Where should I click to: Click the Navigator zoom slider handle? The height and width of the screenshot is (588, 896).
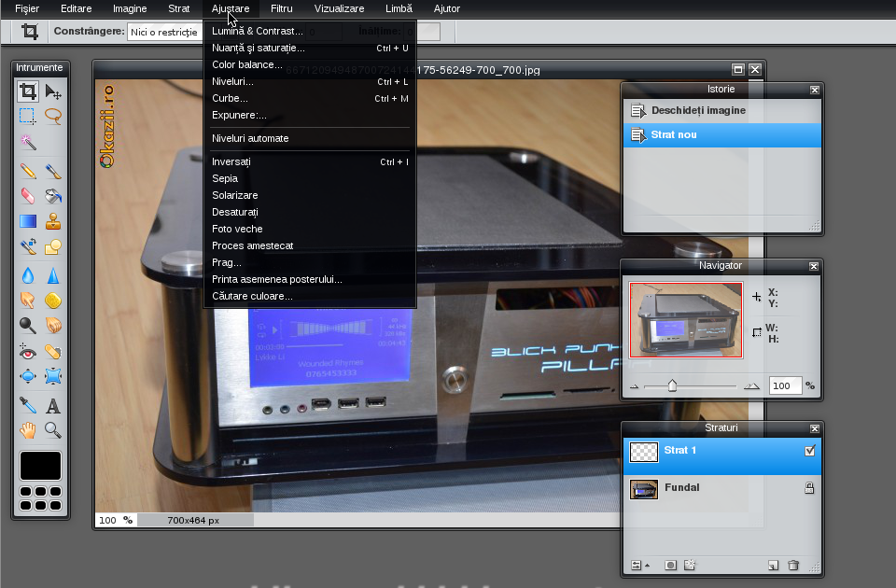pyautogui.click(x=672, y=385)
